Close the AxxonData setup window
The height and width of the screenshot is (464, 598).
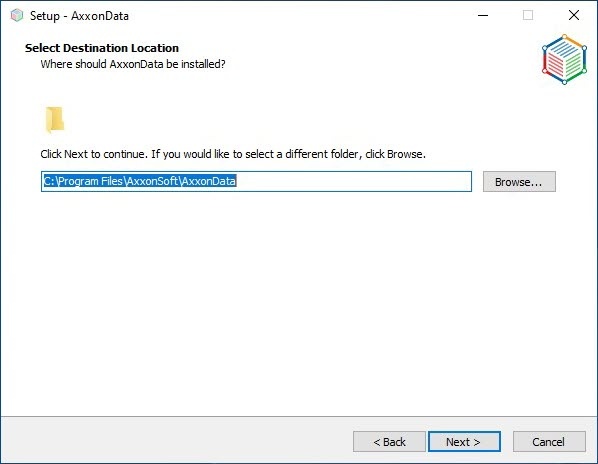[574, 16]
